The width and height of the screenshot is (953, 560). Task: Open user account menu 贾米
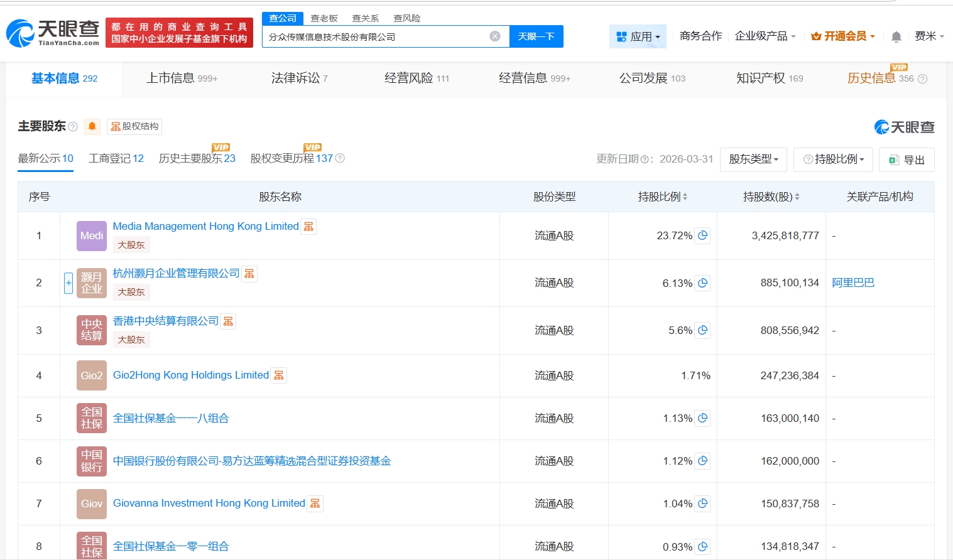929,36
